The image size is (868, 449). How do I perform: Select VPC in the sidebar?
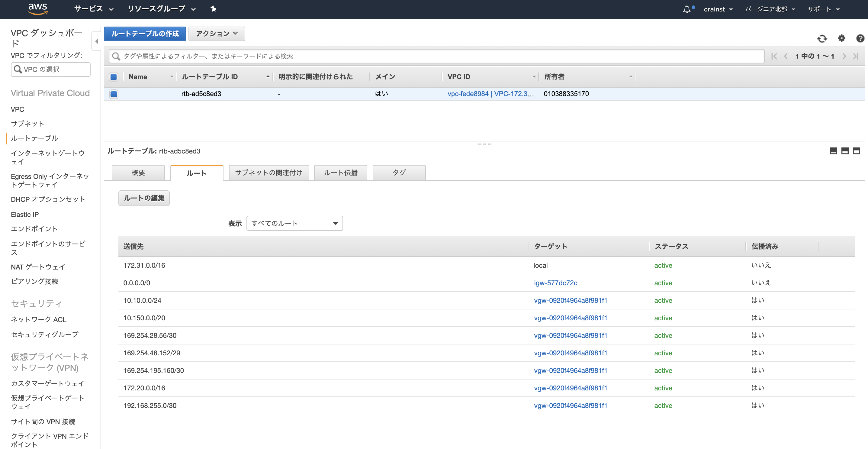pos(18,110)
